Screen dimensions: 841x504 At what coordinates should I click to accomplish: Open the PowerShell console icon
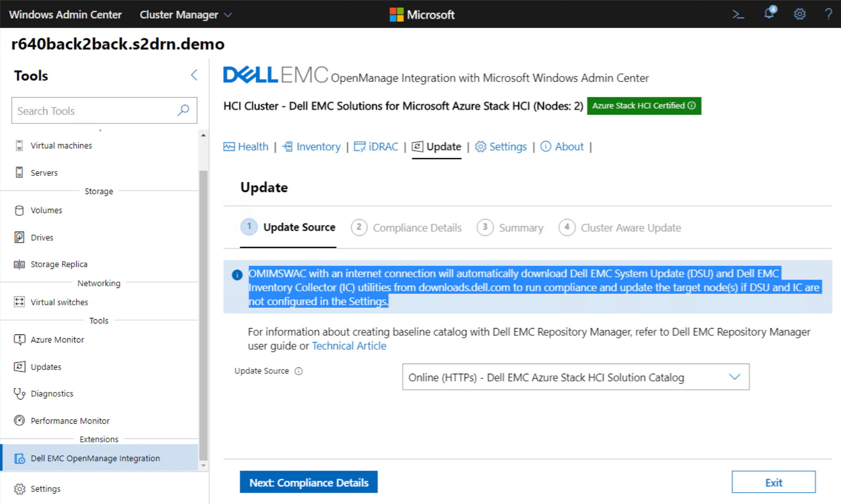tap(738, 14)
